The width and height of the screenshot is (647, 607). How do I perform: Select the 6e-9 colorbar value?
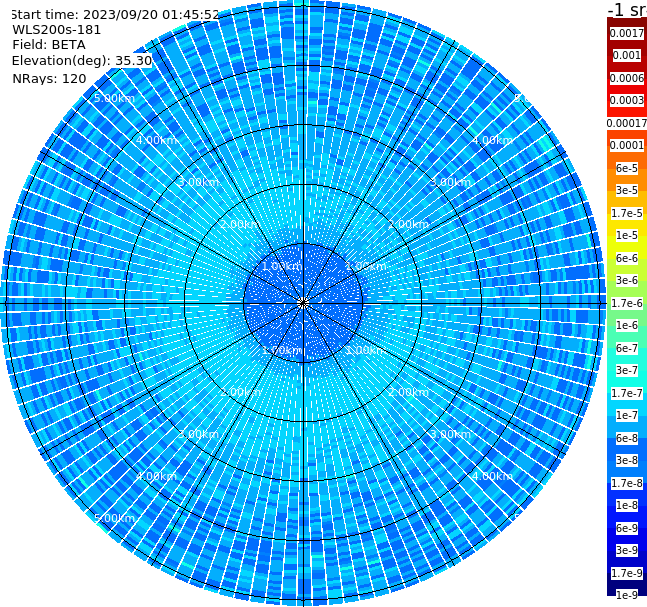coord(627,528)
